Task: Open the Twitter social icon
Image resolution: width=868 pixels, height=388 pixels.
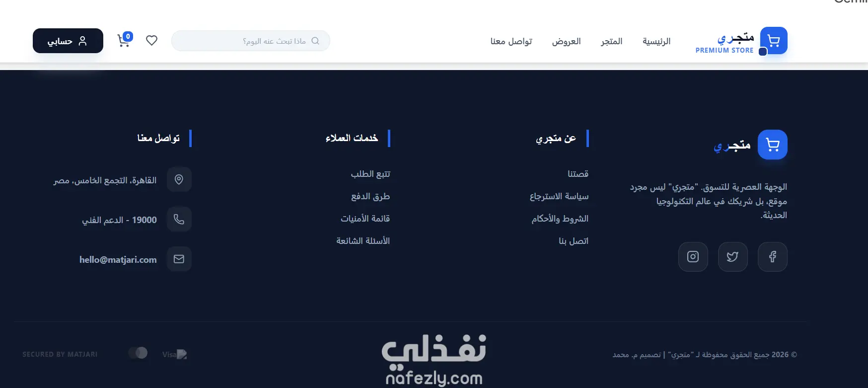Action: pyautogui.click(x=733, y=257)
